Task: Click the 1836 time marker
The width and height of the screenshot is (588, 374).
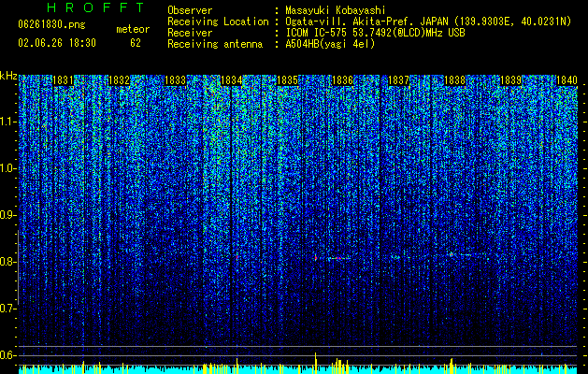Action: point(343,80)
